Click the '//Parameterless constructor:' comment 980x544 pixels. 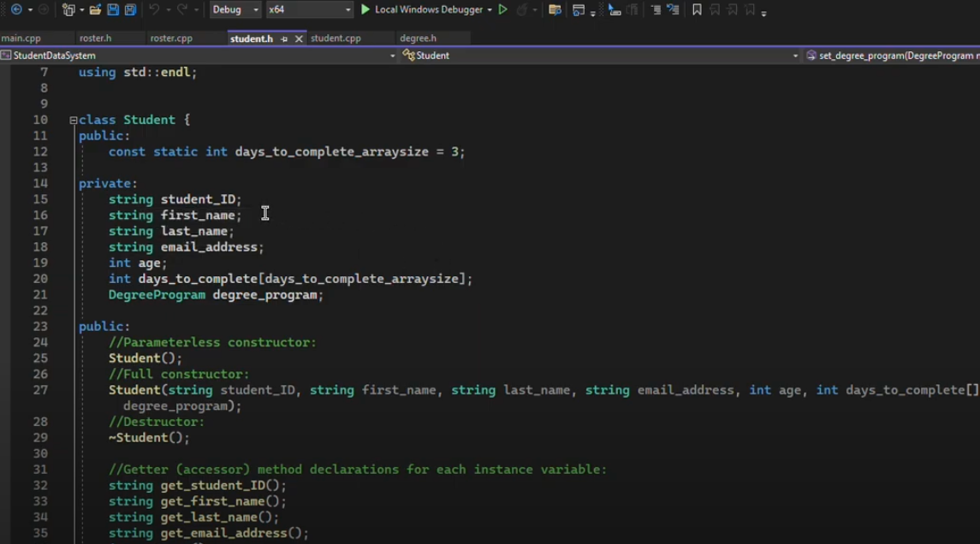(212, 342)
